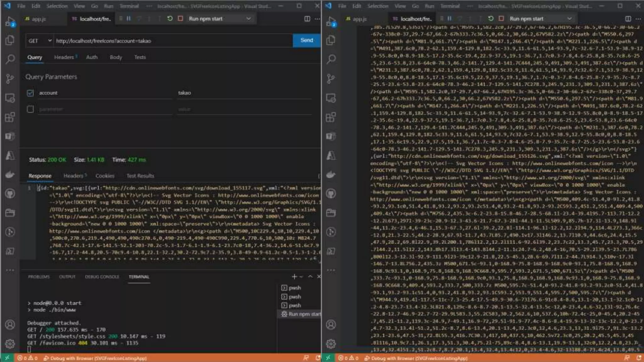Open Docker view in left window activity bar
Image resolution: width=644 pixels, height=362 pixels.
(10, 174)
